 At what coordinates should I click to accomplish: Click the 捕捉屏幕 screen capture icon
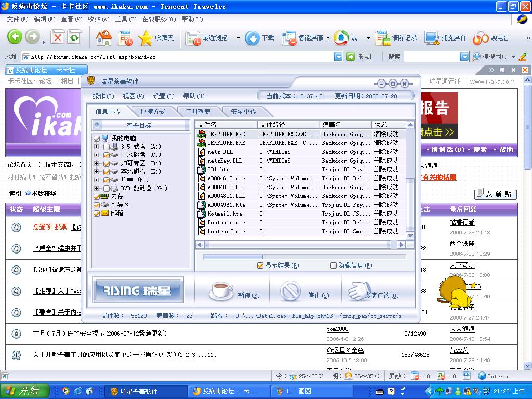[432, 38]
